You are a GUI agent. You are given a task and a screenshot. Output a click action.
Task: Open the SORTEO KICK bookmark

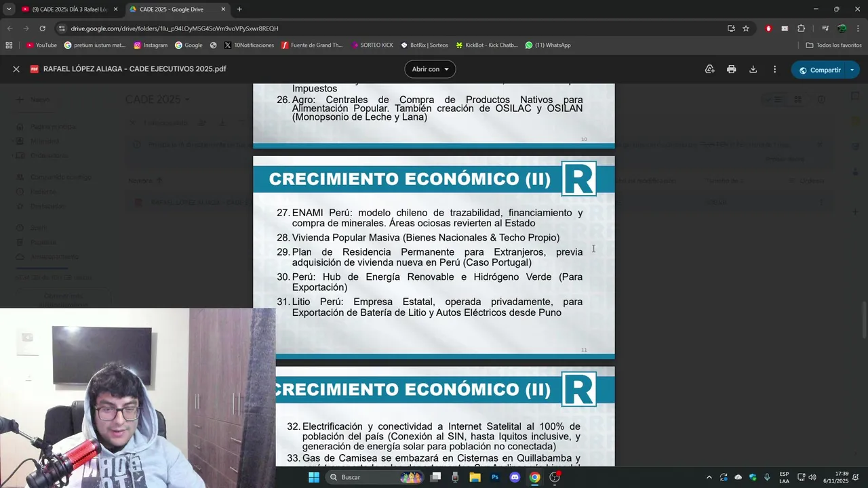372,45
